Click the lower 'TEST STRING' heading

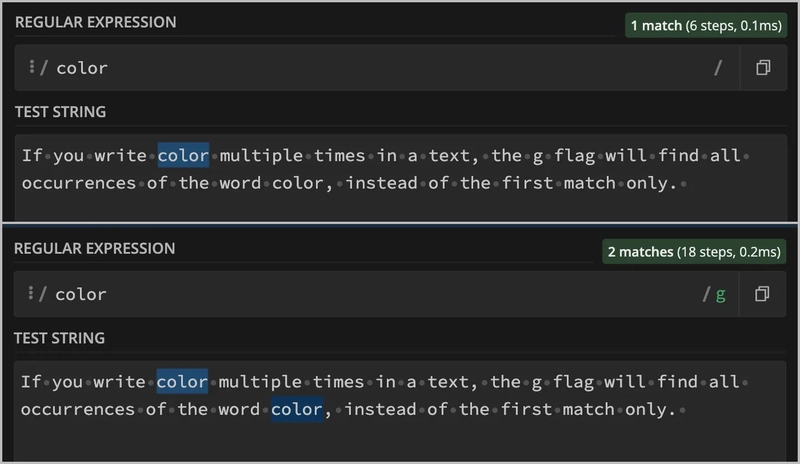[60, 337]
